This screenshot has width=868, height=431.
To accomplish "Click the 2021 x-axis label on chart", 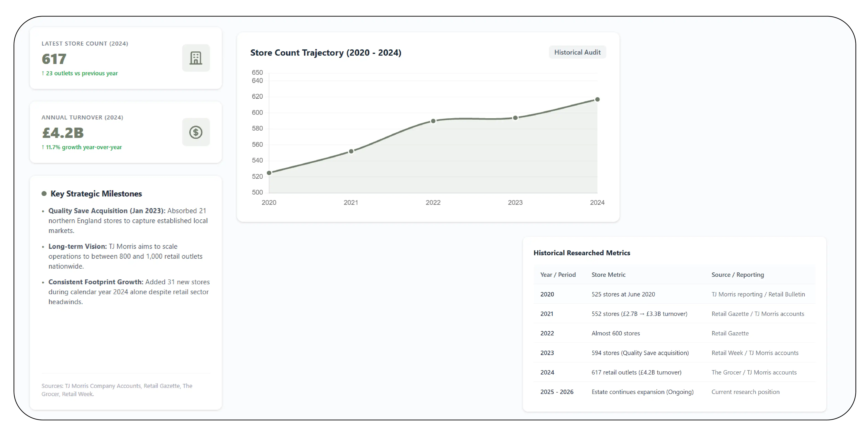I will [351, 203].
